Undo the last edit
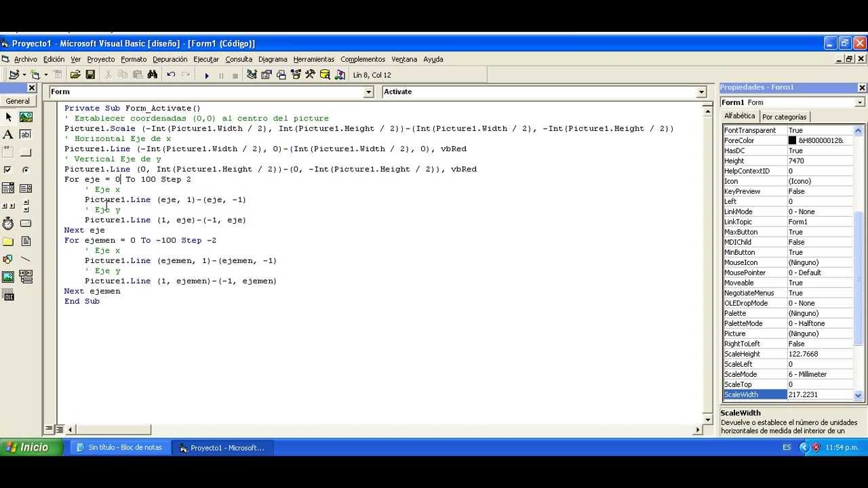 click(x=171, y=75)
